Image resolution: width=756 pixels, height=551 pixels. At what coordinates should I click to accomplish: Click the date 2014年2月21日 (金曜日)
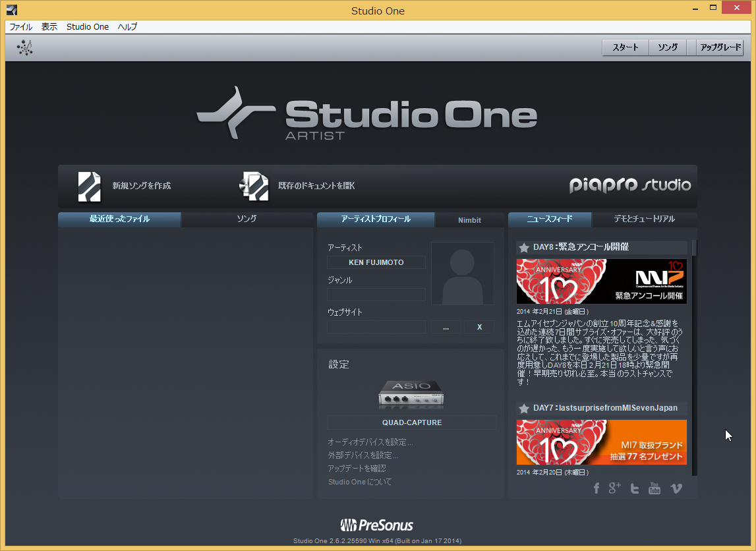point(552,311)
